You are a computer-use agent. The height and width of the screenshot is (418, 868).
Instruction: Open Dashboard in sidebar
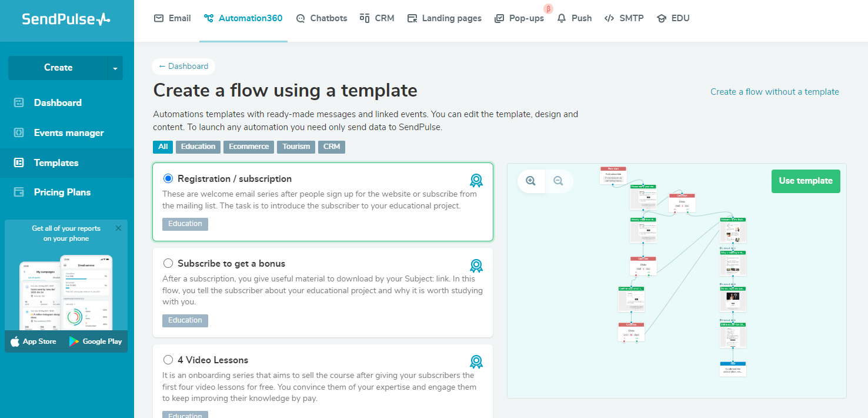tap(58, 102)
